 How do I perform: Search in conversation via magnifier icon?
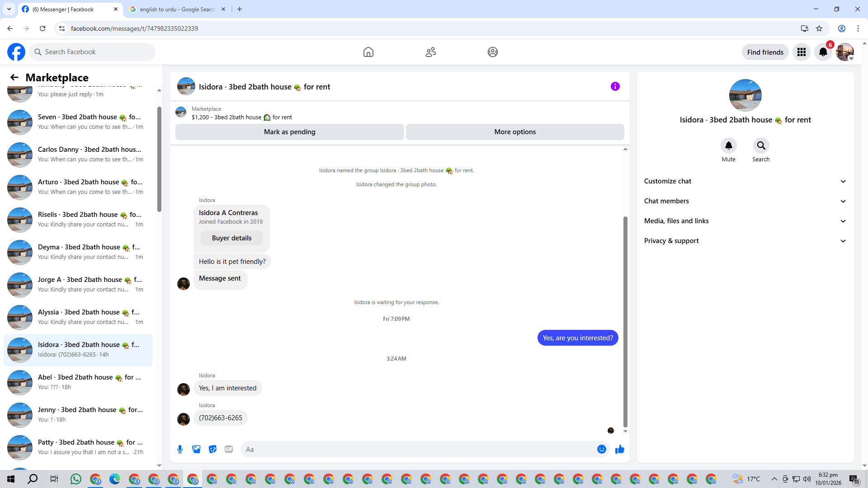pos(761,145)
